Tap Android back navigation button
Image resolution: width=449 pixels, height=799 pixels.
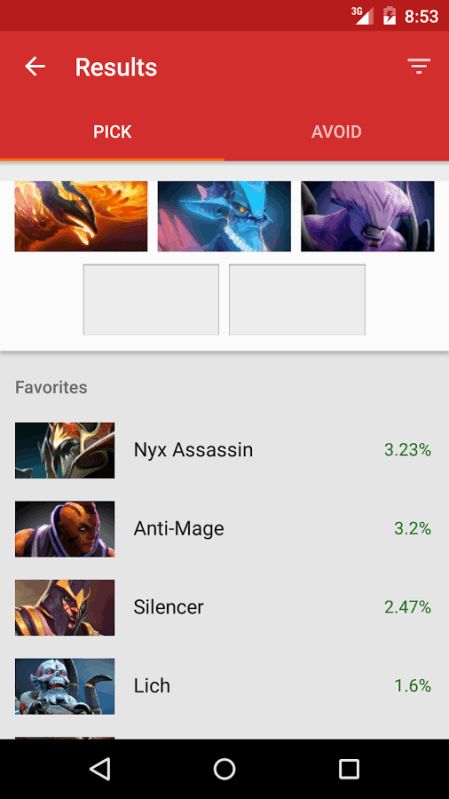click(100, 768)
